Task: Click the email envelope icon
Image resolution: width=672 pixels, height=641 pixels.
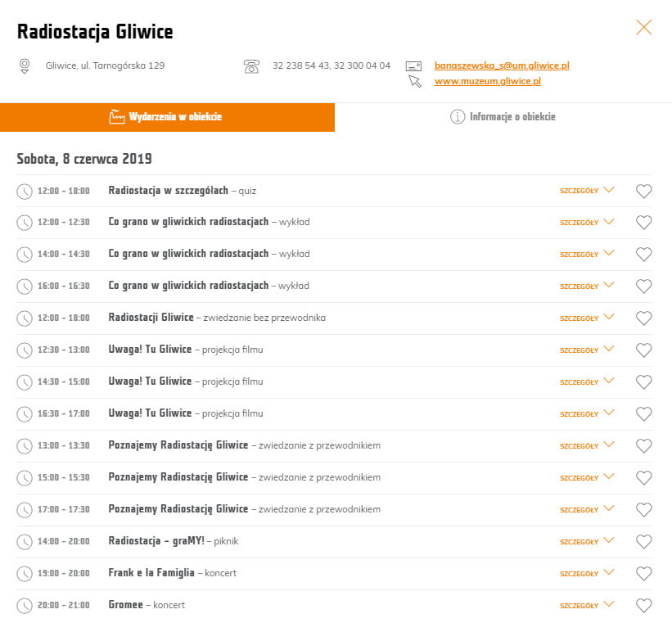Action: (x=413, y=65)
